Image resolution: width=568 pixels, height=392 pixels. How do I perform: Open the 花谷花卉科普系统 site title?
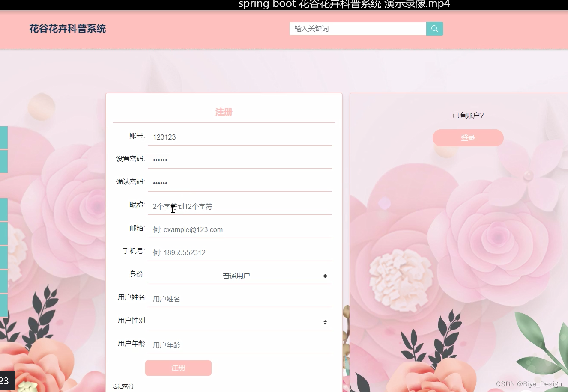(68, 29)
